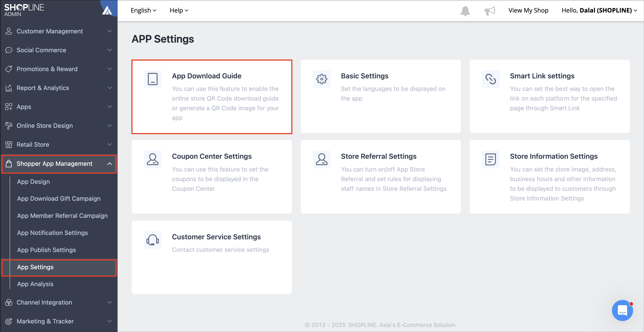
Task: Click the Social Commerce chat icon
Action: (9, 50)
